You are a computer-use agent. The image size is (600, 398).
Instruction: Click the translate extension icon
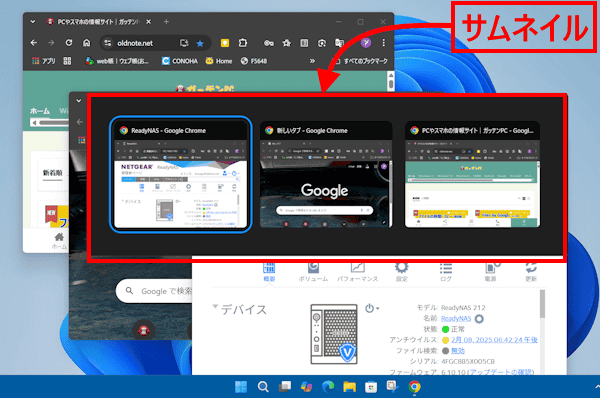coord(339,43)
